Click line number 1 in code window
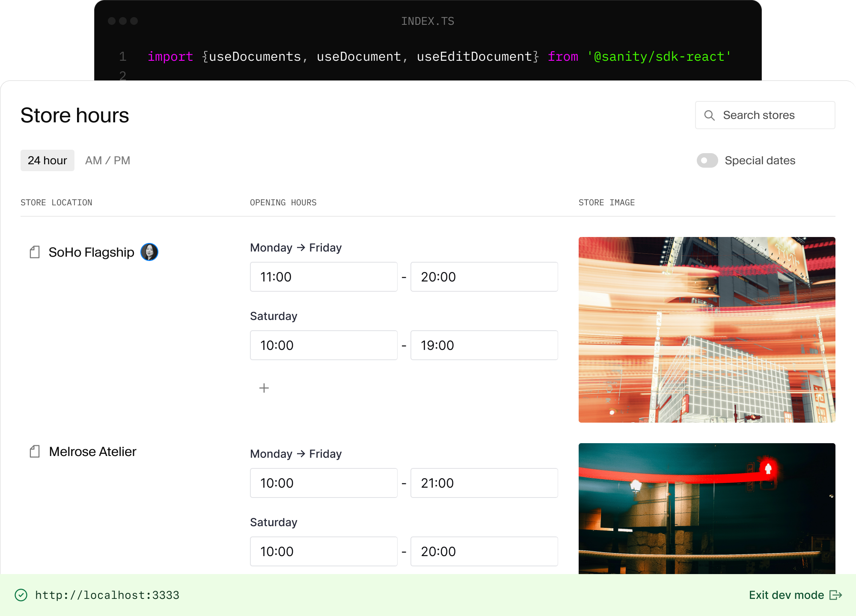856x616 pixels. click(123, 56)
